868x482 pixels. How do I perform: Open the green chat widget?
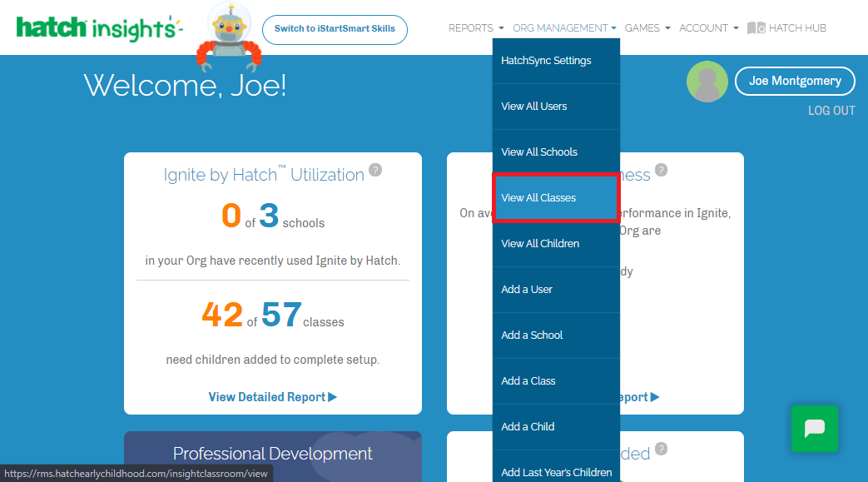tap(814, 428)
